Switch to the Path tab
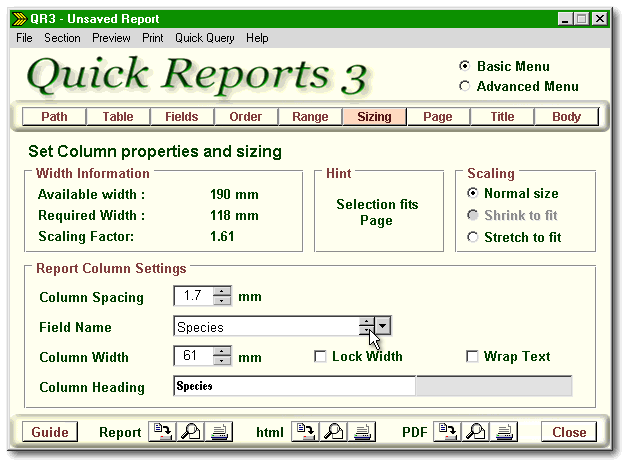This screenshot has width=628, height=466. (x=54, y=116)
